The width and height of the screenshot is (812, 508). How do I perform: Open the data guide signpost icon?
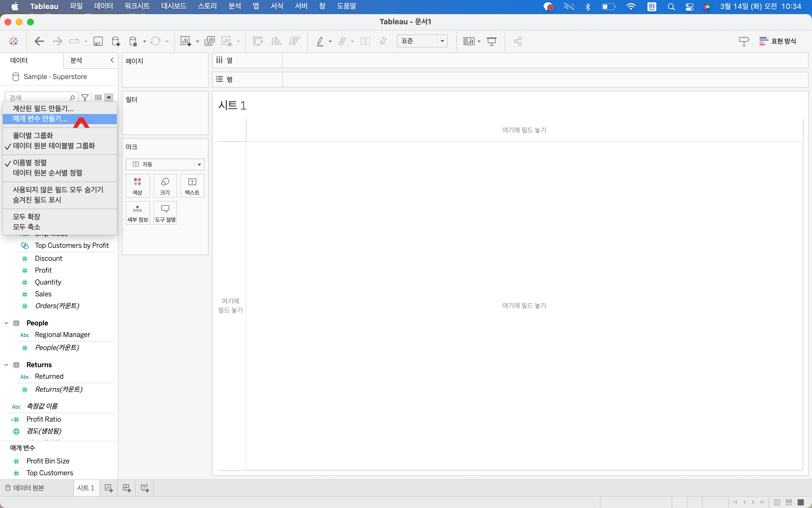click(743, 41)
